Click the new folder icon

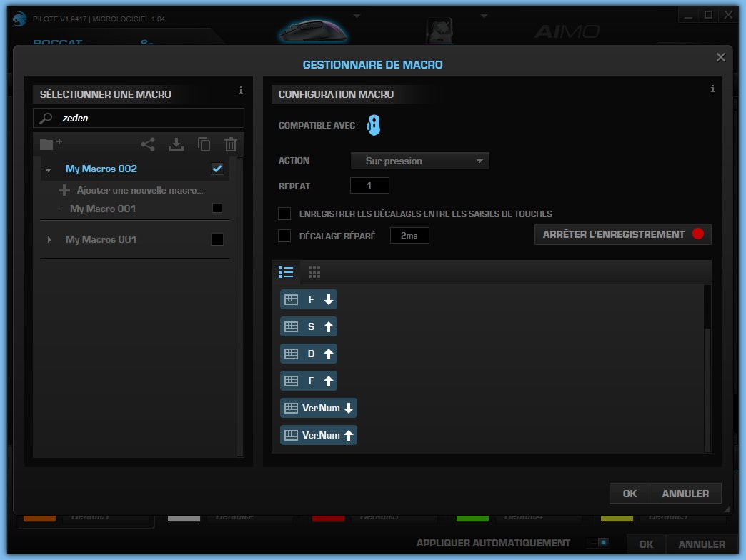49,144
